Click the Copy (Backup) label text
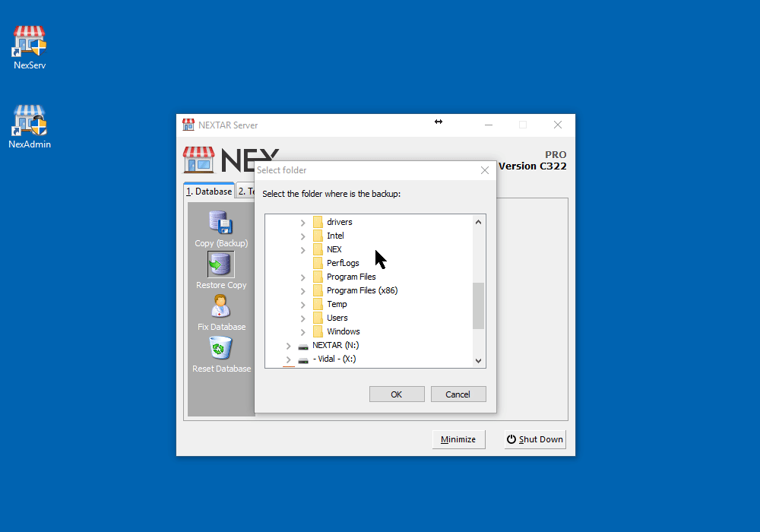760x532 pixels. (221, 243)
